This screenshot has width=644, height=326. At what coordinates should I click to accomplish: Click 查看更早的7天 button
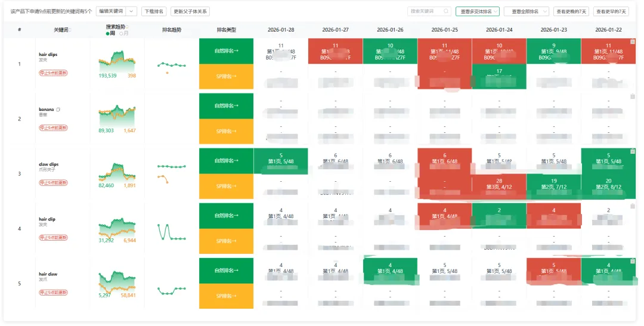point(611,11)
